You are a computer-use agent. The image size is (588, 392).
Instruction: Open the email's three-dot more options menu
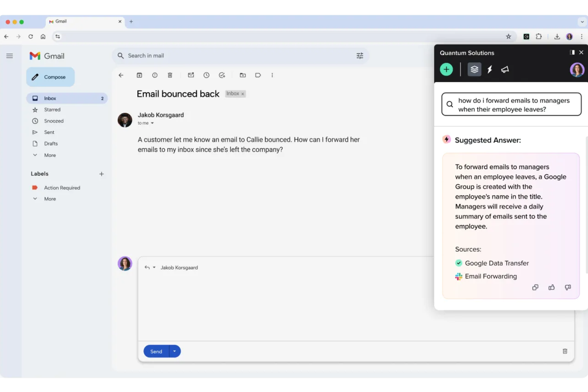[272, 75]
